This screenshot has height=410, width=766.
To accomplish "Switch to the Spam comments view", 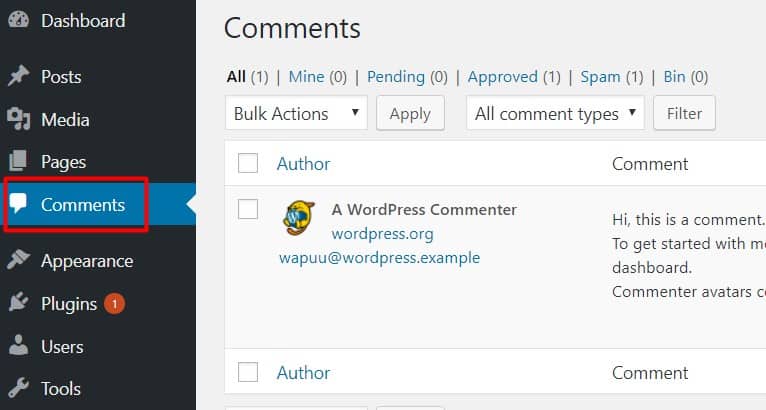I will pyautogui.click(x=600, y=77).
